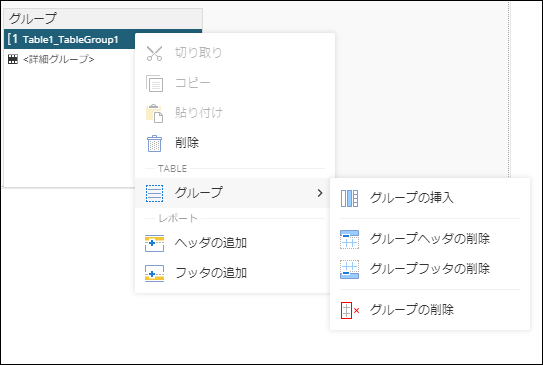Click the film strip icon beside 詳細グループ

13,59
